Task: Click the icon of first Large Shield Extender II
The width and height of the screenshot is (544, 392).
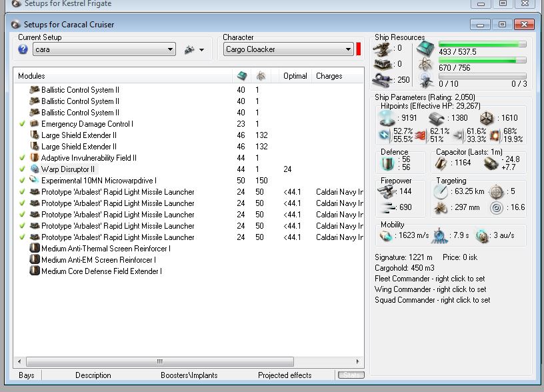Action: [35, 135]
